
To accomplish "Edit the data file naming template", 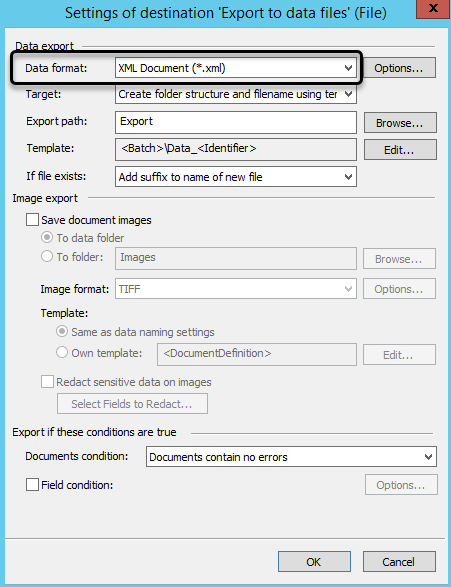I will pos(400,150).
